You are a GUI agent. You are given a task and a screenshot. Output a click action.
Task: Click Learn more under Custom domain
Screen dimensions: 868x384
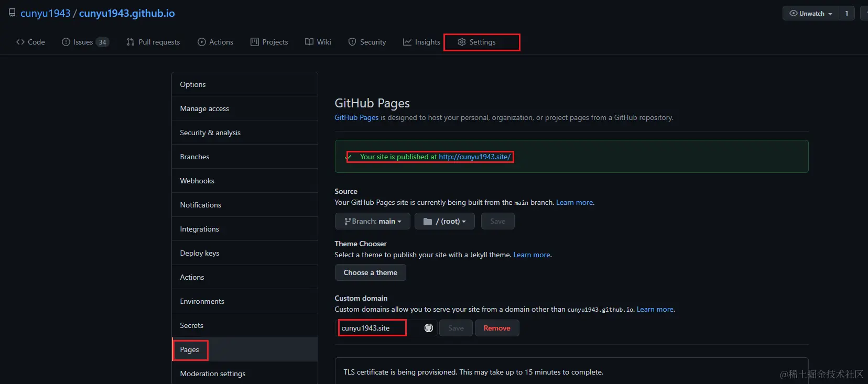coord(655,309)
